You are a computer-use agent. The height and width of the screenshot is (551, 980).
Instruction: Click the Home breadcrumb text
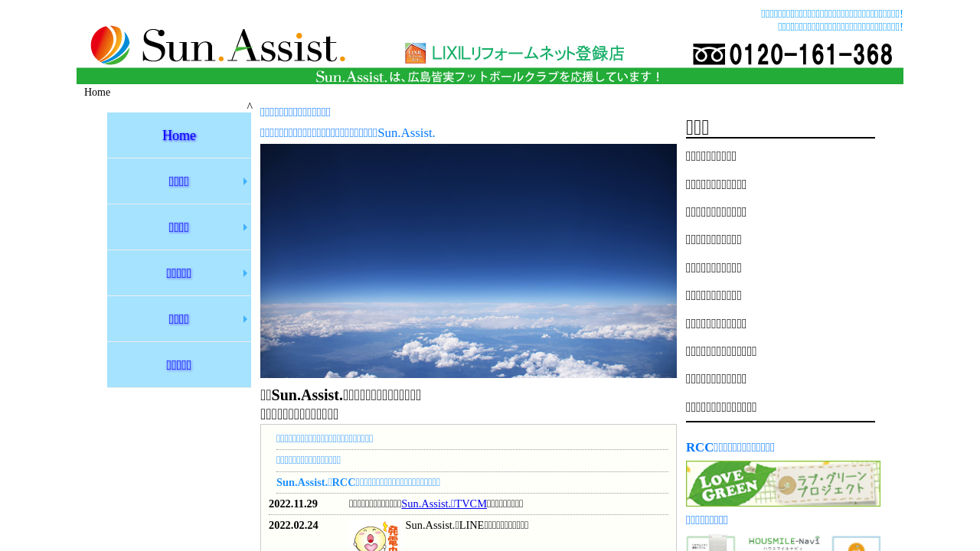click(x=97, y=93)
